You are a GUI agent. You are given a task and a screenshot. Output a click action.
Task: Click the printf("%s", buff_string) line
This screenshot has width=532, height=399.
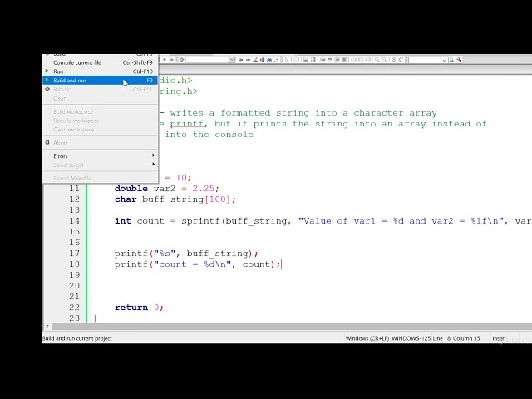[x=186, y=254]
